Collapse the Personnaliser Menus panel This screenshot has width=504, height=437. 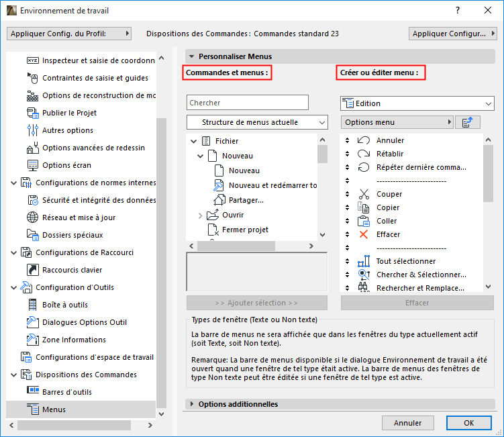click(192, 56)
